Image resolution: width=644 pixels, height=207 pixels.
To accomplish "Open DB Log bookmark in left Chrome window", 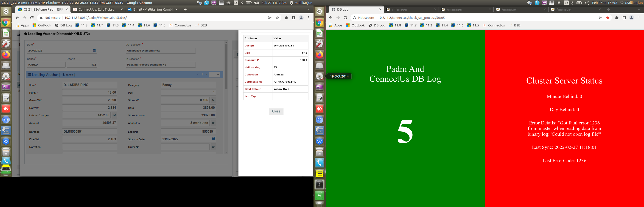I will 63,25.
